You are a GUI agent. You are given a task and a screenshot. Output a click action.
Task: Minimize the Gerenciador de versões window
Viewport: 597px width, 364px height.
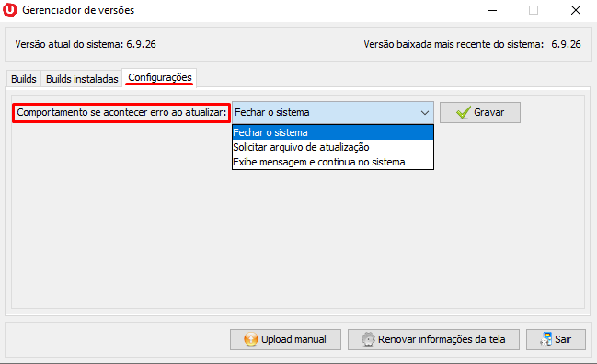(x=492, y=10)
